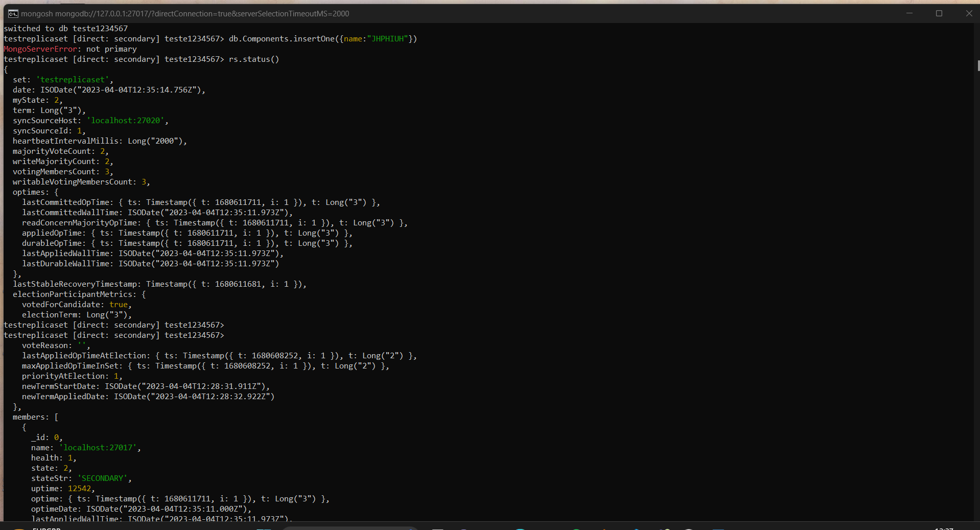Click the uptime 12542 value
The width and height of the screenshot is (980, 530).
pyautogui.click(x=79, y=489)
